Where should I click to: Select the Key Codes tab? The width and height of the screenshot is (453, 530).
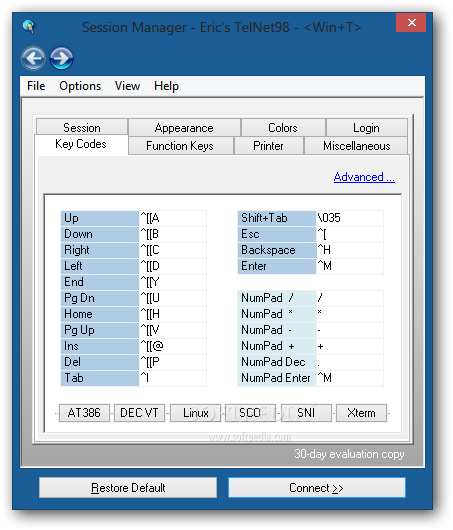coord(81,144)
